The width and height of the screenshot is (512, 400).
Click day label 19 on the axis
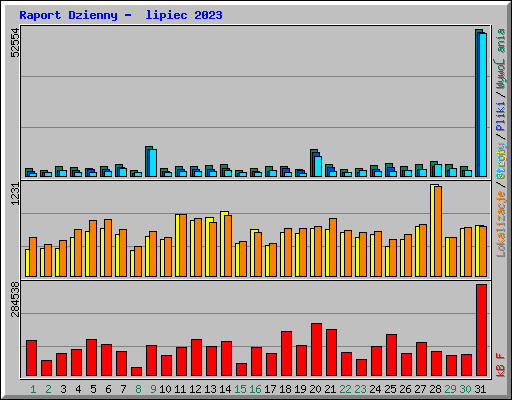point(300,389)
